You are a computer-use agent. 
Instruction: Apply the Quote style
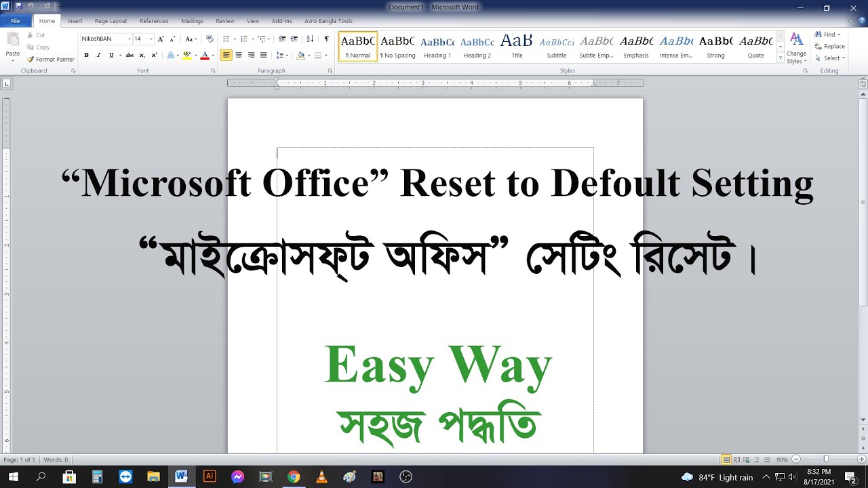755,47
